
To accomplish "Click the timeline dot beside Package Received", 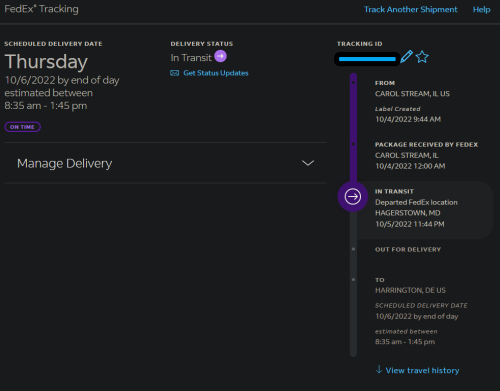I will [x=353, y=144].
